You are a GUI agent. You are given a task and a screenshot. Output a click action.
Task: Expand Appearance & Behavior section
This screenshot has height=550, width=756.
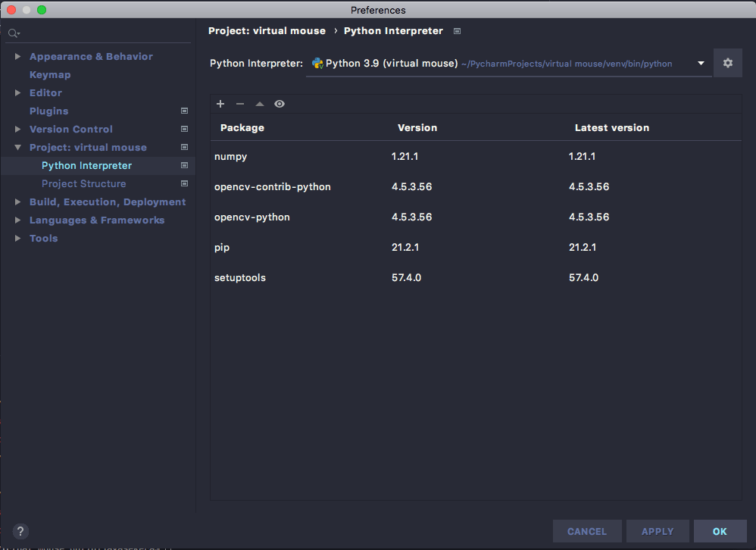pyautogui.click(x=18, y=56)
